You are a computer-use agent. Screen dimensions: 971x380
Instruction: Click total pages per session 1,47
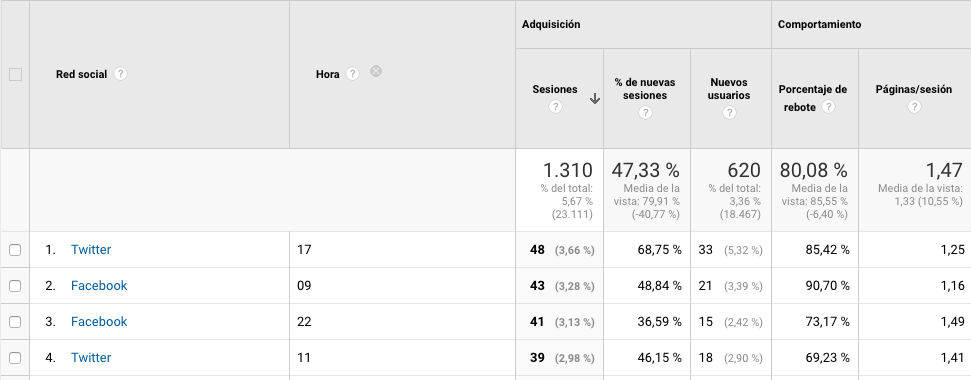[x=944, y=170]
